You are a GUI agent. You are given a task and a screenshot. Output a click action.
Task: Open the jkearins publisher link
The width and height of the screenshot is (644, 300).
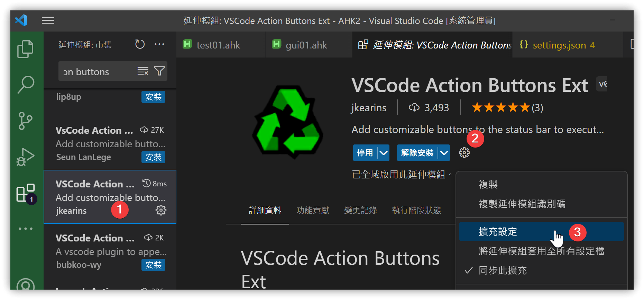tap(369, 108)
